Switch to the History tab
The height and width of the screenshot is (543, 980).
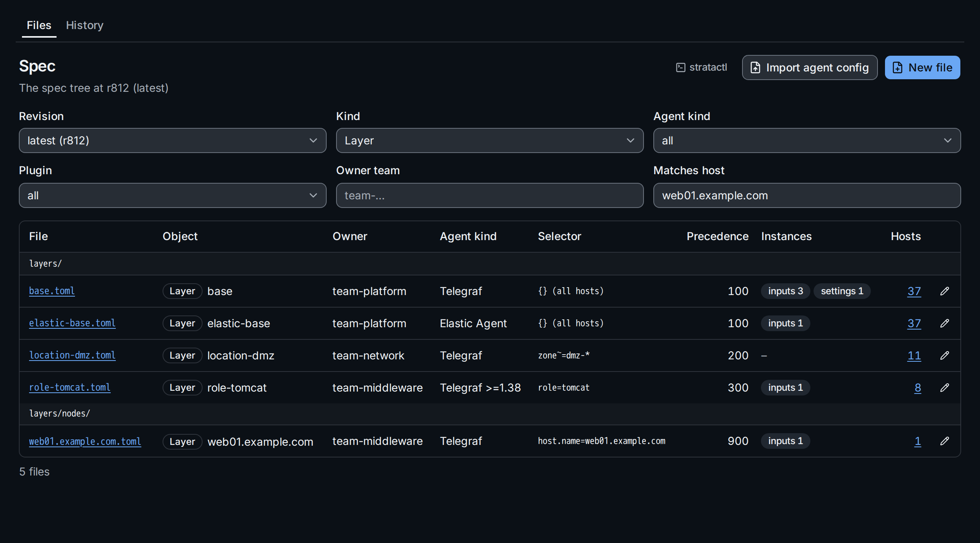point(84,25)
